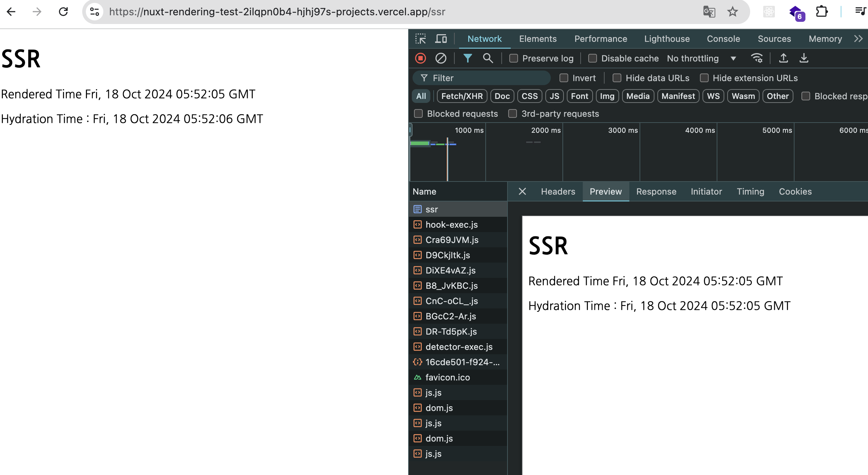The width and height of the screenshot is (868, 475).
Task: Switch to the Lighthouse tab
Action: pyautogui.click(x=667, y=39)
